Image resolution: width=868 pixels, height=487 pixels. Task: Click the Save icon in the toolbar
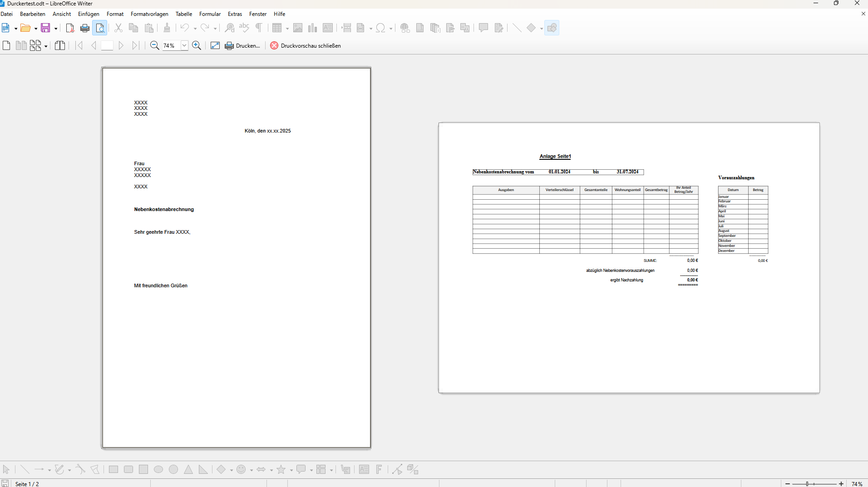point(45,28)
